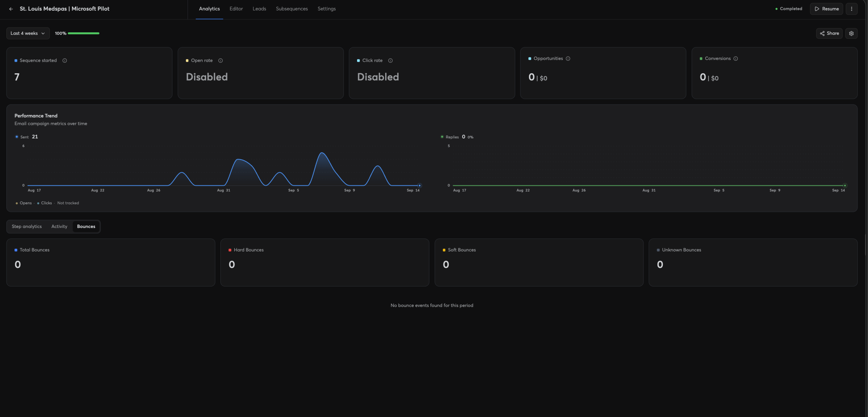The image size is (868, 417).
Task: Click the Replies series legend label
Action: click(452, 137)
